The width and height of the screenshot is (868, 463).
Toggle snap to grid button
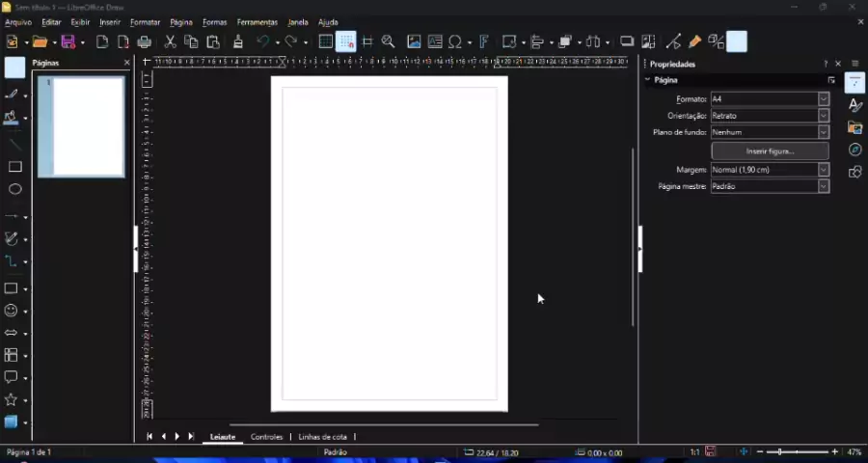pos(346,42)
